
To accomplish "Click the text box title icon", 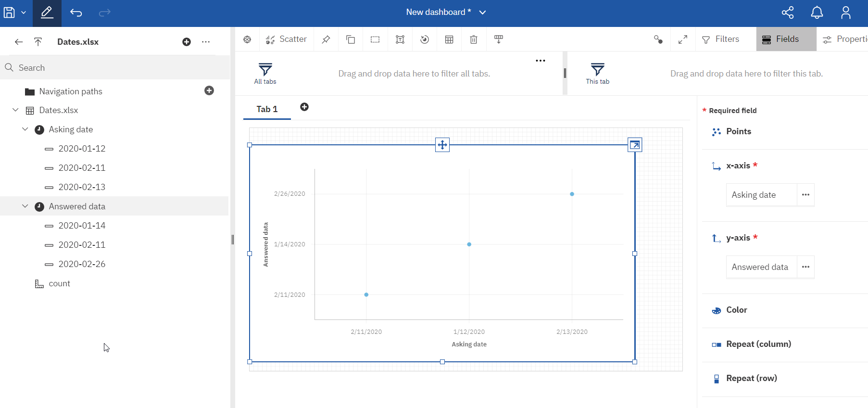I will [400, 39].
